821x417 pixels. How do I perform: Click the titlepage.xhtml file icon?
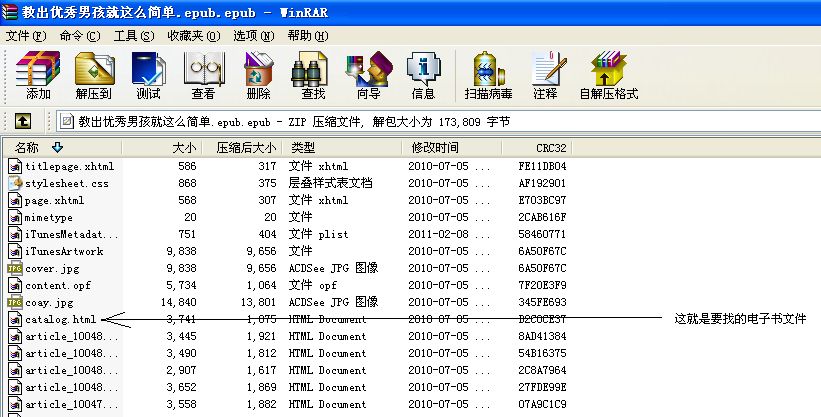pyautogui.click(x=15, y=167)
